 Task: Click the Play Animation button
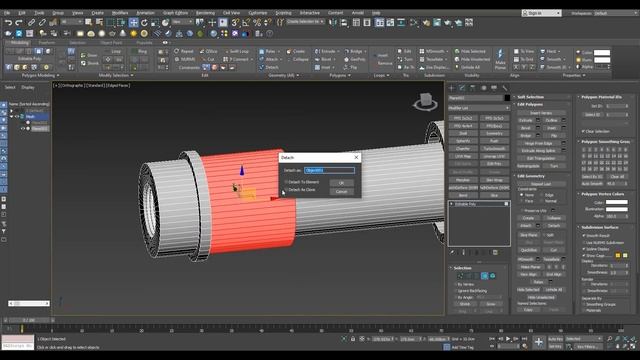pos(508,339)
